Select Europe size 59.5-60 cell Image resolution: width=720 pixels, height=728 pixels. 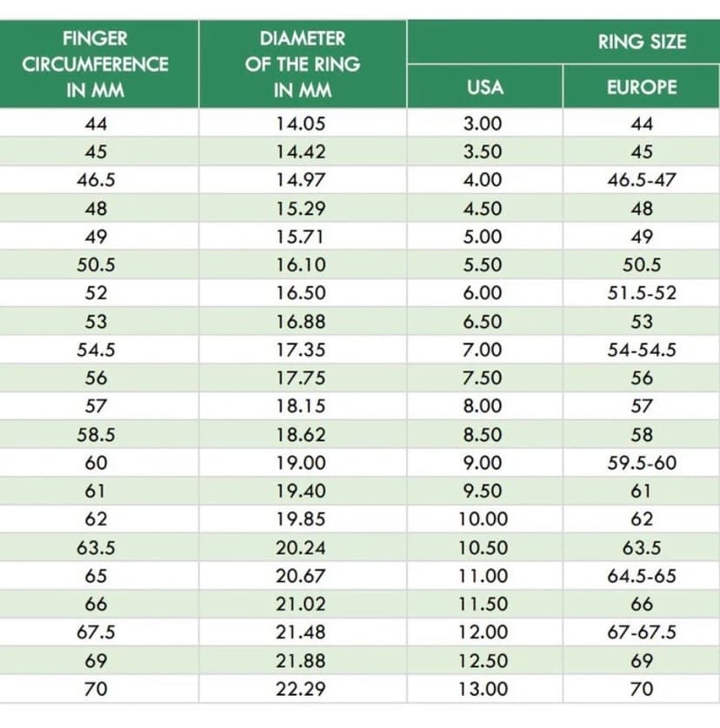tap(642, 463)
